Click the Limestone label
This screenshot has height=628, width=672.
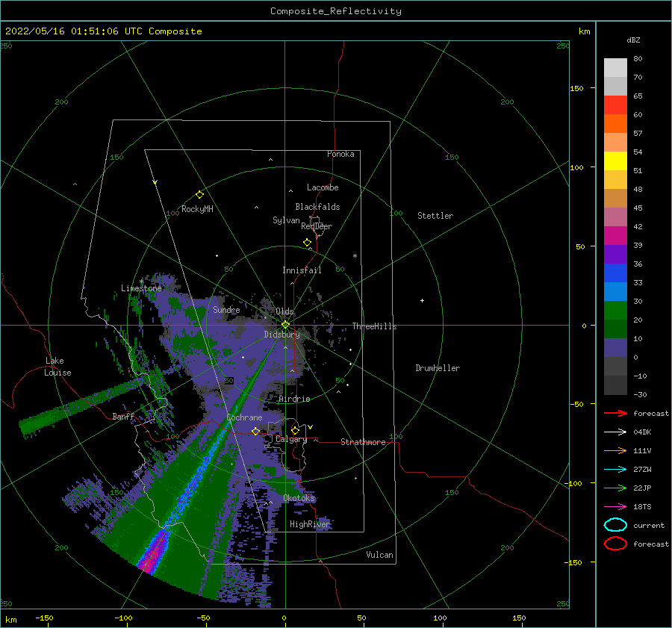pyautogui.click(x=141, y=288)
